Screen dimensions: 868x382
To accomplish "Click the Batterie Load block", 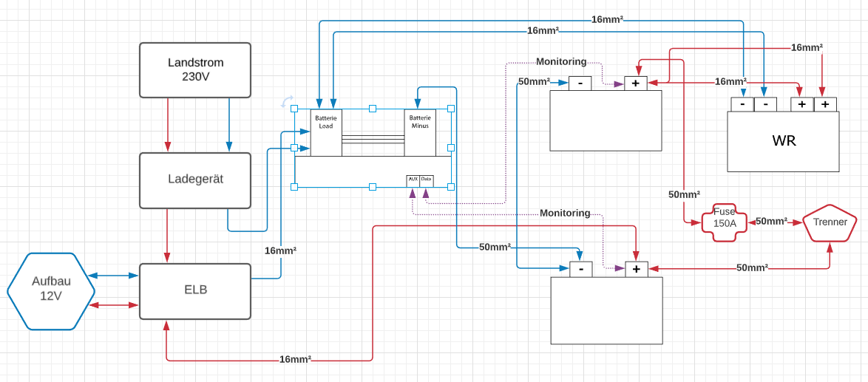I will (x=326, y=133).
